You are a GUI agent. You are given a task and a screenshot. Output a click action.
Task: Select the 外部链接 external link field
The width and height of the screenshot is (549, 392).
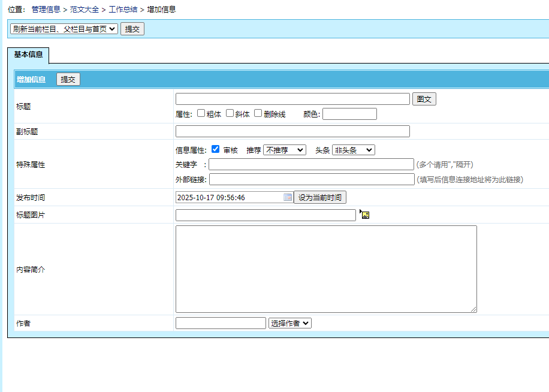pos(312,179)
